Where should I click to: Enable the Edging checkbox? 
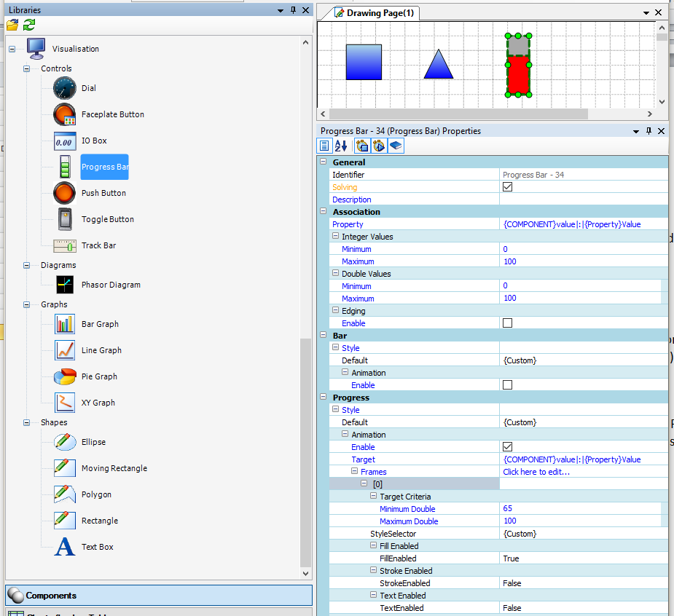click(508, 323)
